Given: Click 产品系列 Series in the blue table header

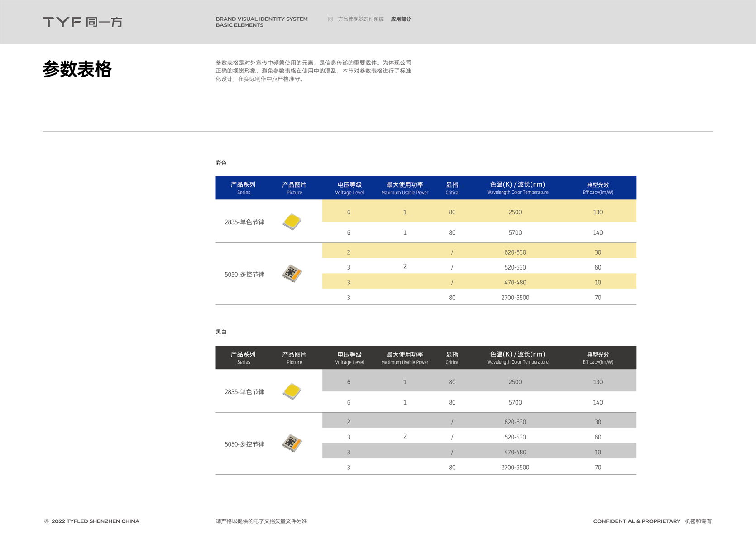Looking at the screenshot, I should [243, 188].
